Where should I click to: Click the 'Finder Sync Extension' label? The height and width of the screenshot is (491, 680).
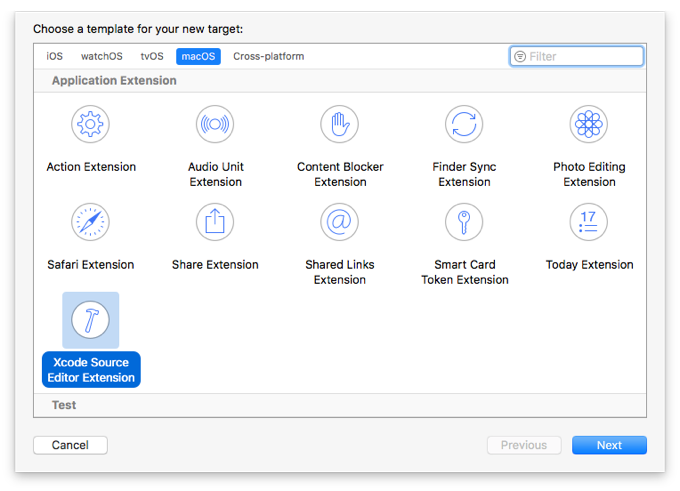tap(464, 174)
